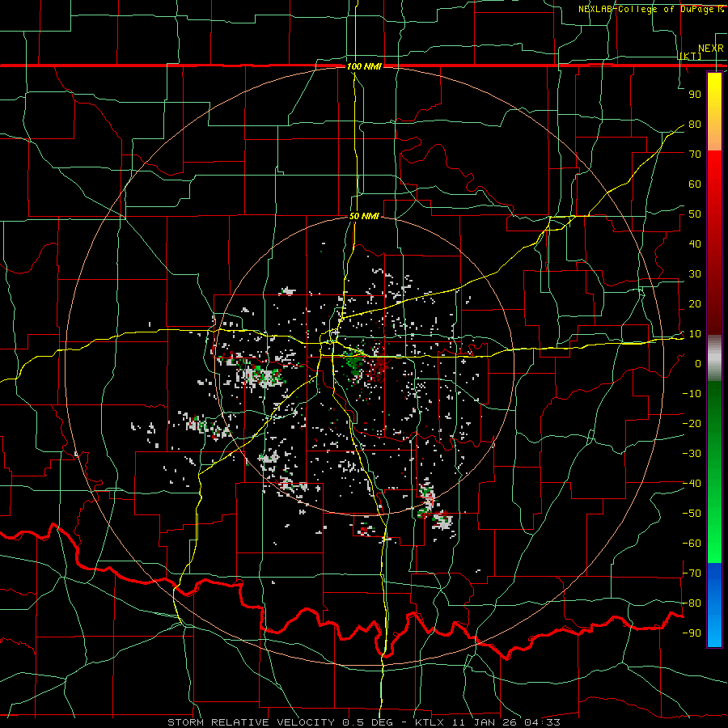The width and height of the screenshot is (728, 728).
Task: Click the "30" velocity scale value
Action: tap(695, 274)
